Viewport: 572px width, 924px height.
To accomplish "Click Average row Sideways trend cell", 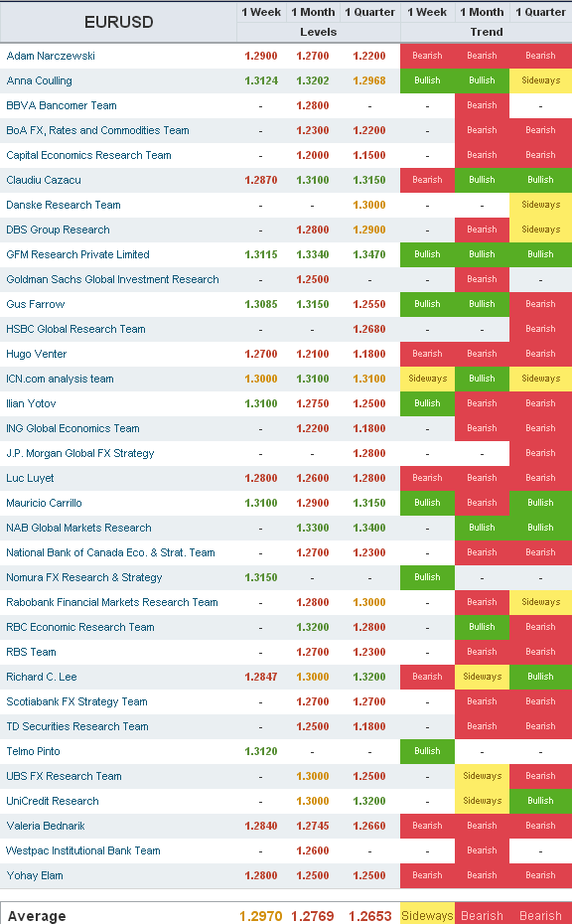I will [x=427, y=915].
